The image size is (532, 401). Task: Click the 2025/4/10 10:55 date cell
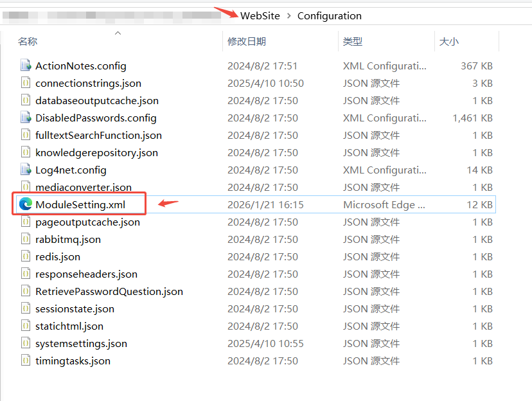[265, 343]
